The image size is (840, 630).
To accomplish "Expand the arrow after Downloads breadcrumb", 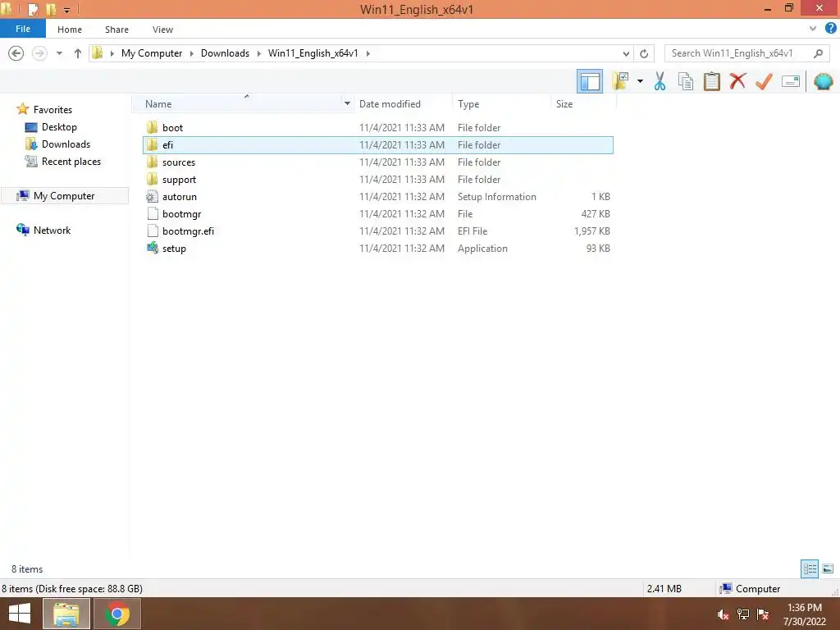I will pyautogui.click(x=258, y=53).
